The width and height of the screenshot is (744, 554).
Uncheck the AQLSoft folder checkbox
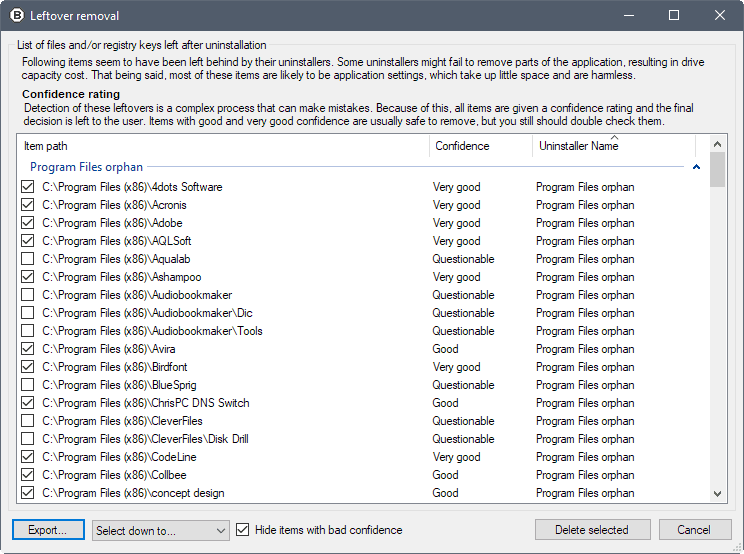click(28, 241)
